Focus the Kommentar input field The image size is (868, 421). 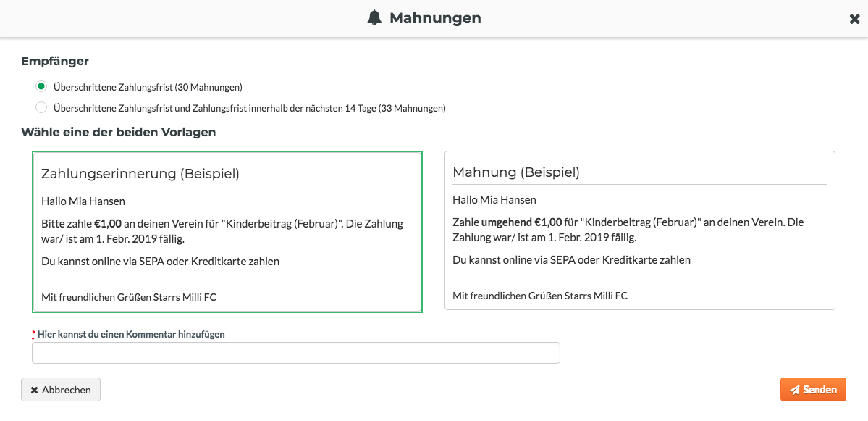tap(296, 353)
